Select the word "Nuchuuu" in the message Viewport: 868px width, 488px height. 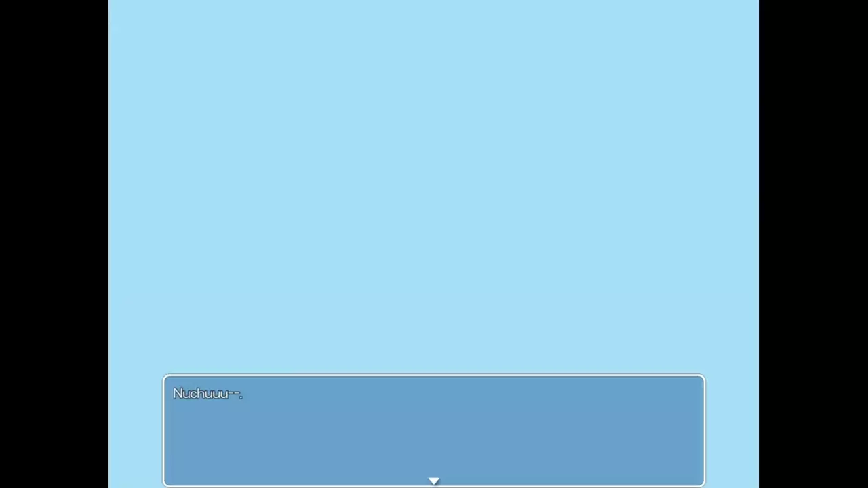(200, 394)
